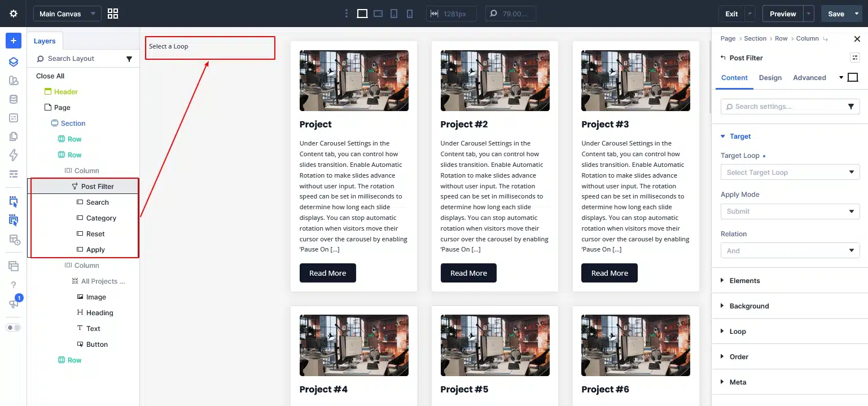
Task: Click the lightning bolt icon in sidebar
Action: tap(14, 155)
